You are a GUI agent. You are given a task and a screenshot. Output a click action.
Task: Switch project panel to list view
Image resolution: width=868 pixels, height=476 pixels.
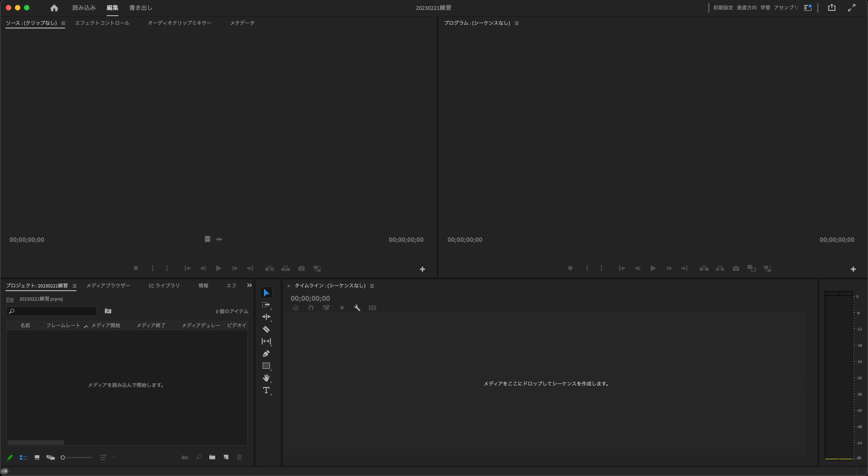23,457
